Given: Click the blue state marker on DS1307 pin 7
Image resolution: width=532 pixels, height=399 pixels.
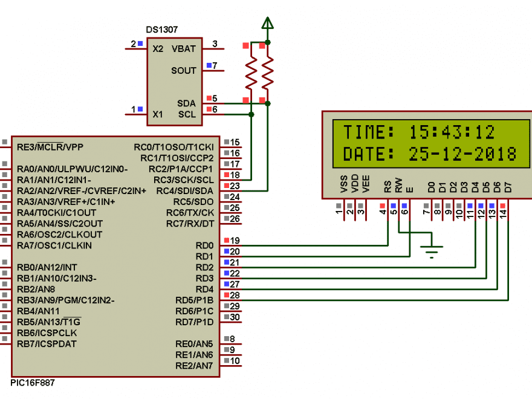Looking at the screenshot, I should [209, 65].
